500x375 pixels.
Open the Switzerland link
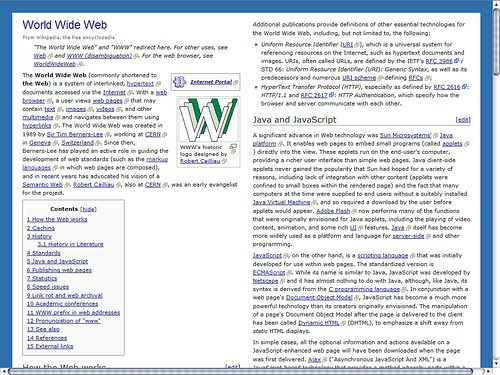pyautogui.click(x=77, y=143)
